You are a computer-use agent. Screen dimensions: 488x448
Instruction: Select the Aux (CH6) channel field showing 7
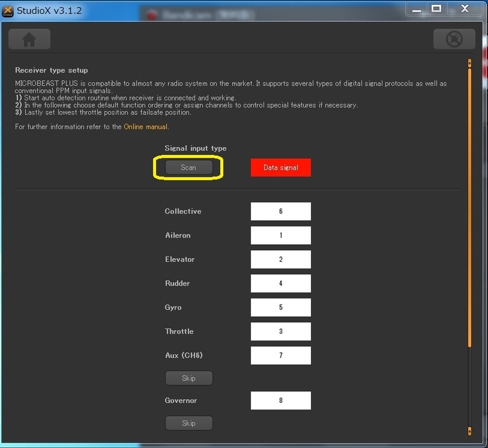tap(281, 355)
